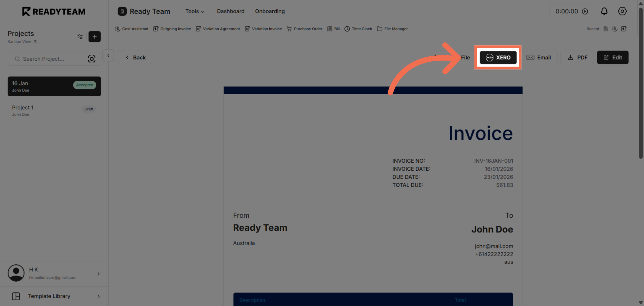Click the Bill toolbar item

pos(333,29)
